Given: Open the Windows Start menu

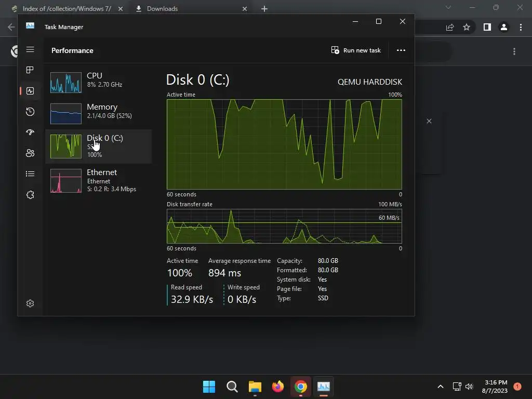Looking at the screenshot, I should point(209,387).
